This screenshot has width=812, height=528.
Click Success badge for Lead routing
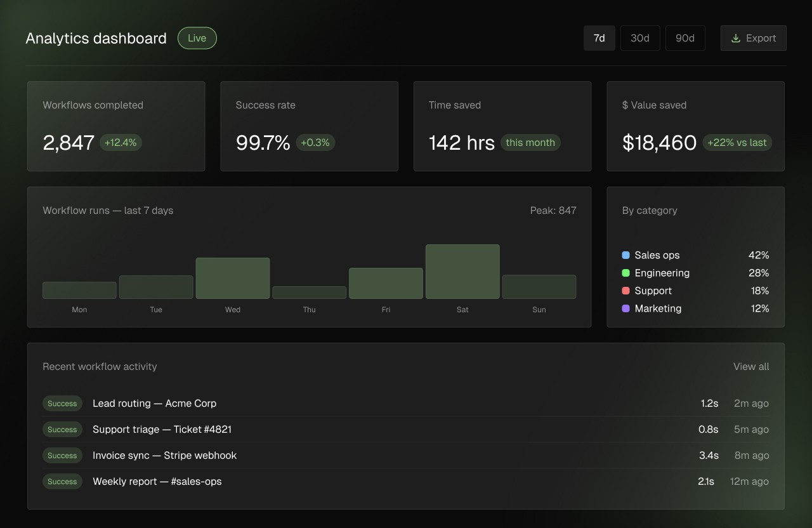(x=62, y=403)
